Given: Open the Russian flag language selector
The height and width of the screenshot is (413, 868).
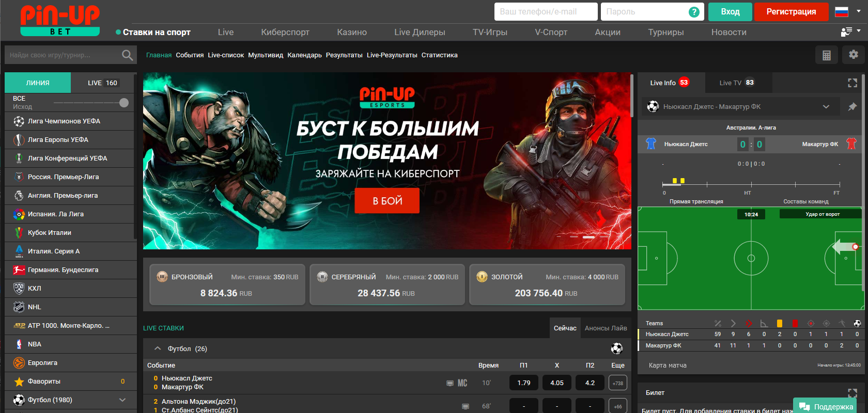Looking at the screenshot, I should coord(847,12).
